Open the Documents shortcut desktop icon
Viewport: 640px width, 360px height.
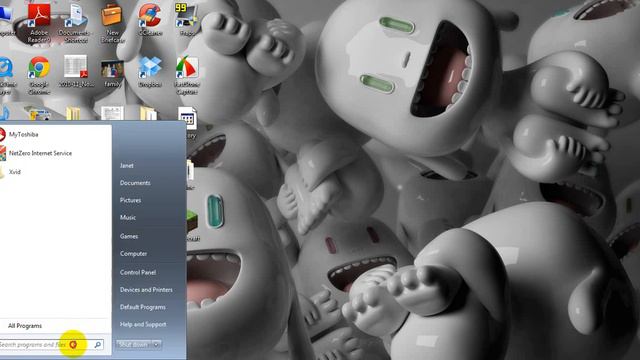[76, 22]
